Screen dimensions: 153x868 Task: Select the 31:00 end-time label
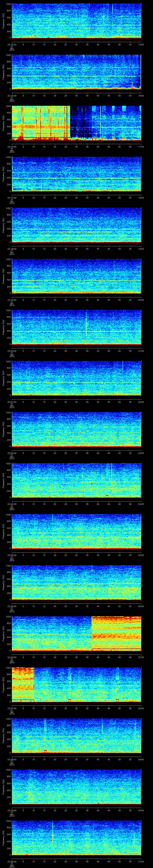coord(141,861)
